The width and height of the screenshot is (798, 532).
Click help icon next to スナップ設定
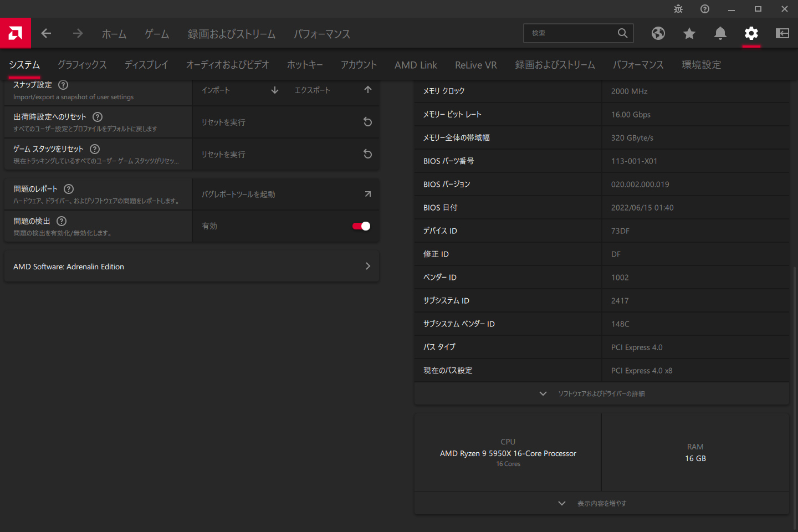(63, 85)
